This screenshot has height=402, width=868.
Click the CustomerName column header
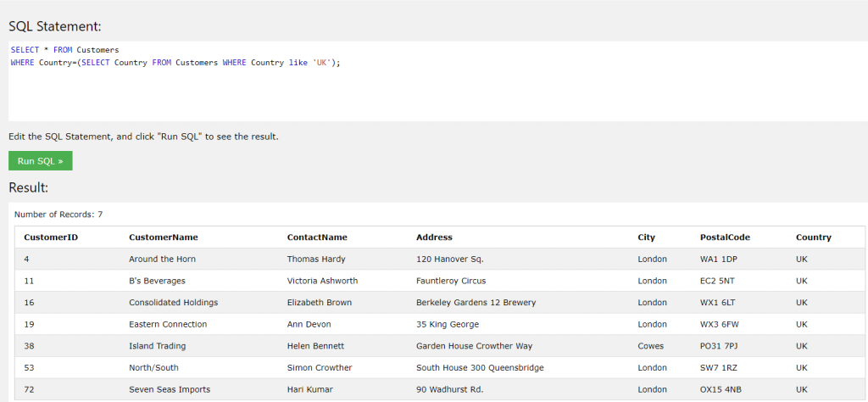[164, 237]
